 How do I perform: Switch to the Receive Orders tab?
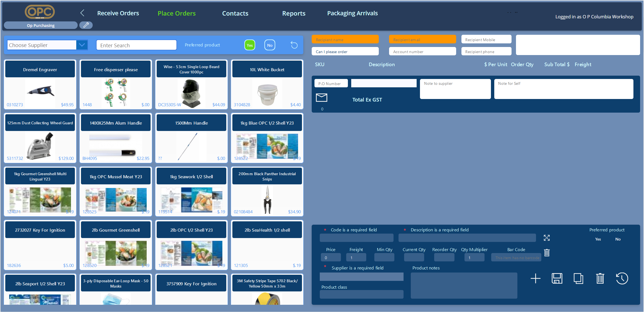(118, 13)
